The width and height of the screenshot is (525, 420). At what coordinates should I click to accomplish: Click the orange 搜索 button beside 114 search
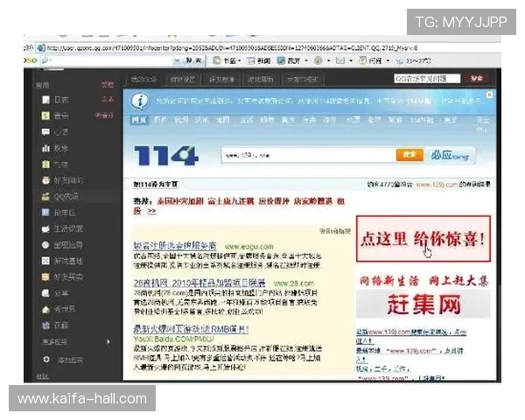[x=409, y=155]
